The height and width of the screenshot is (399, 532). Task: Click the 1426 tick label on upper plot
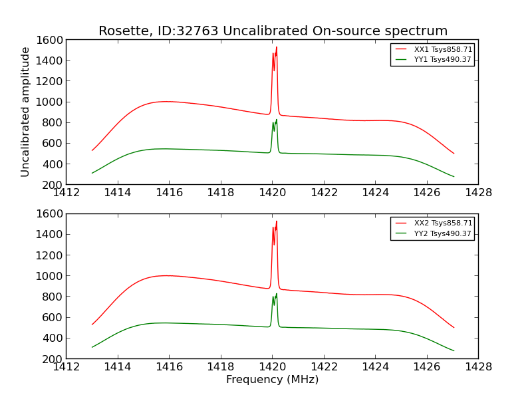[x=427, y=193]
